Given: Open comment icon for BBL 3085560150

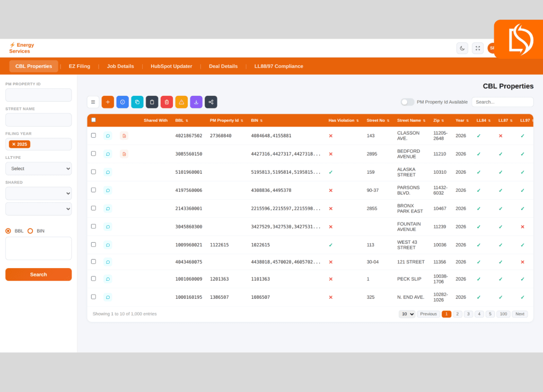Looking at the screenshot, I should (108, 154).
